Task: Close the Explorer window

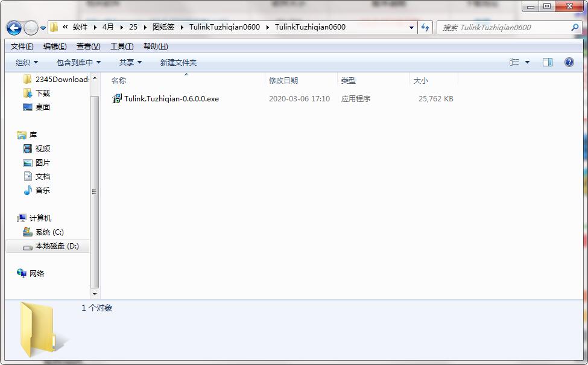Action: click(x=569, y=7)
